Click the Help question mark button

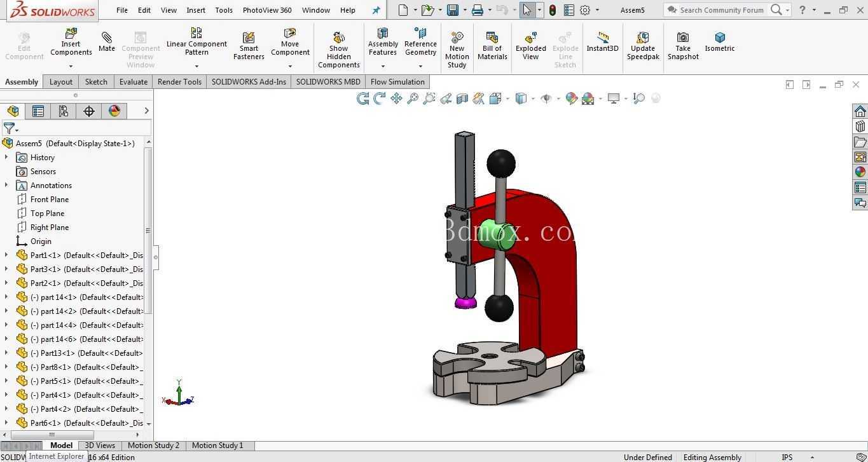[802, 10]
